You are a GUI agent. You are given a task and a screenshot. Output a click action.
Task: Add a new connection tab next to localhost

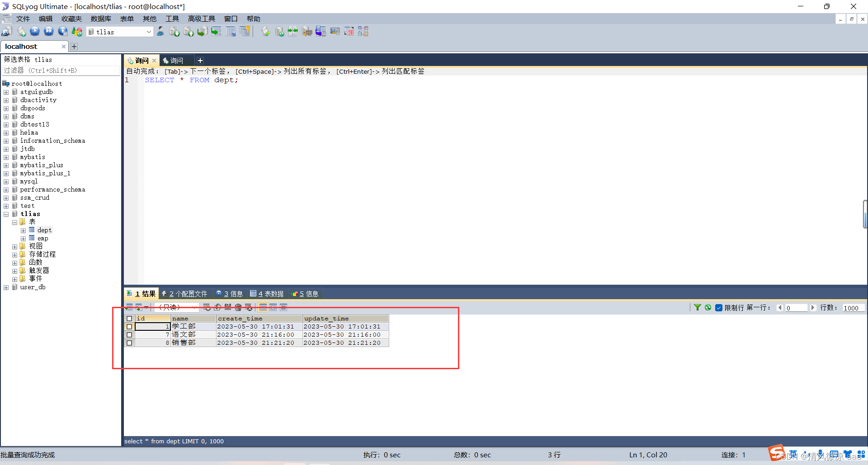tap(74, 47)
